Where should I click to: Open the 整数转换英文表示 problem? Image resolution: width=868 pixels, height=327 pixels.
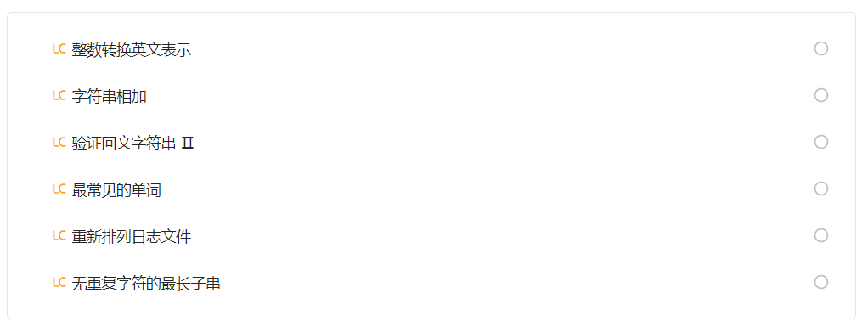coord(132,50)
